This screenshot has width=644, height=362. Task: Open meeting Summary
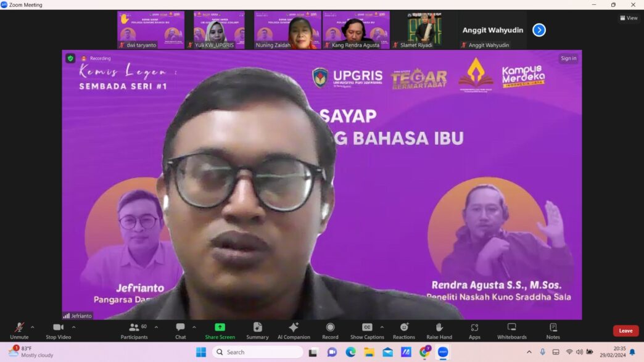257,331
